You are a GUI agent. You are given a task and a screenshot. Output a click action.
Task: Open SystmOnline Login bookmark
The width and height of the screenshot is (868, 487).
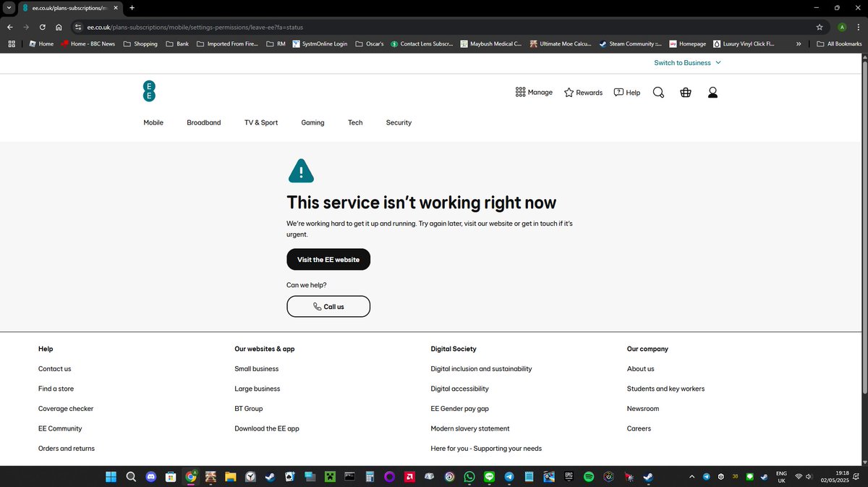(x=320, y=43)
